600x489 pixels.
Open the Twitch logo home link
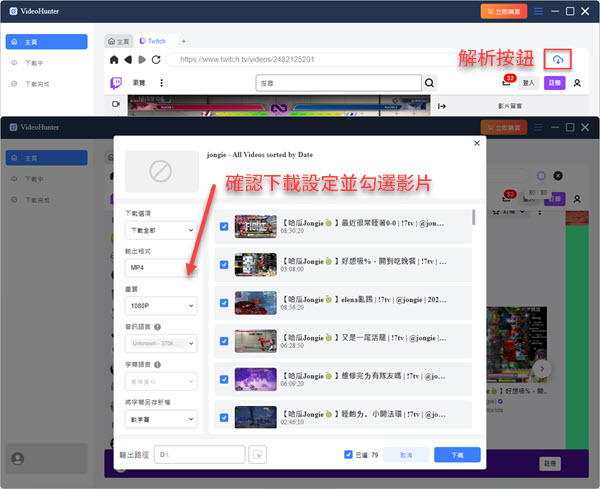[116, 83]
